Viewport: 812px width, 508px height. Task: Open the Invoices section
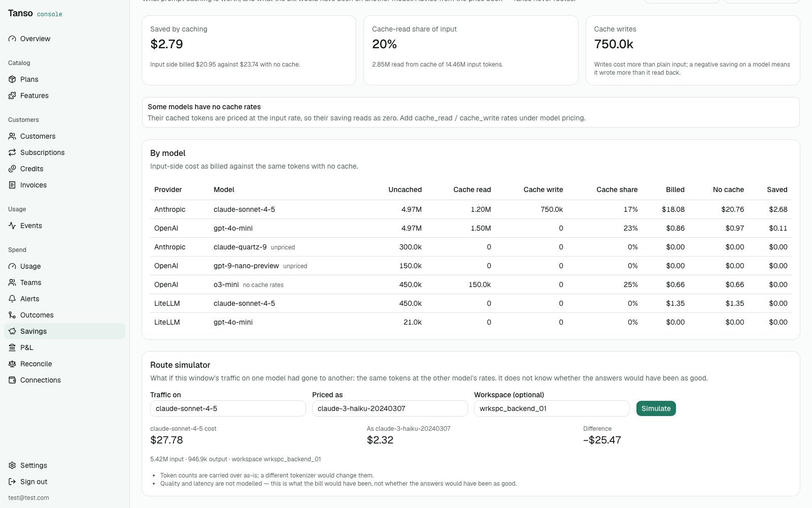click(x=64, y=185)
